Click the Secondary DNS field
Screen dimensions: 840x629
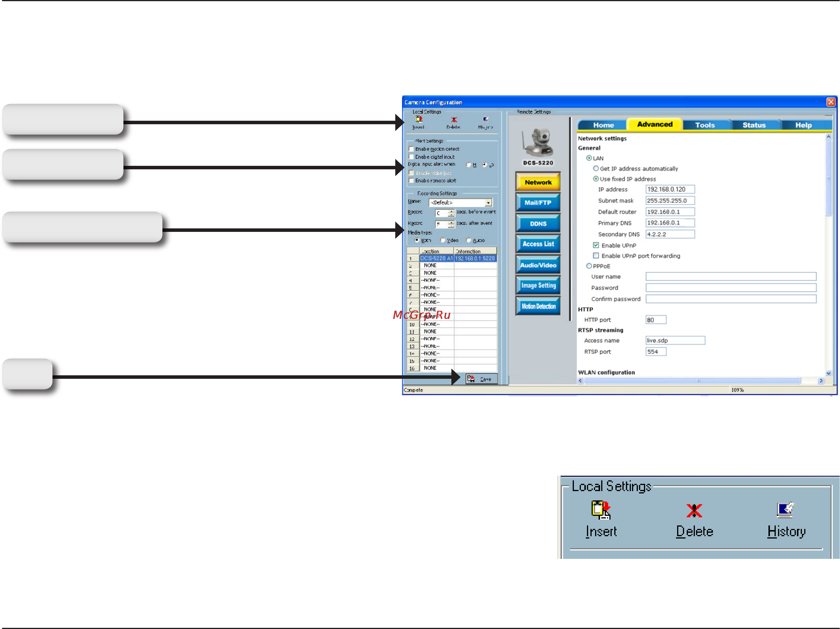coord(670,234)
